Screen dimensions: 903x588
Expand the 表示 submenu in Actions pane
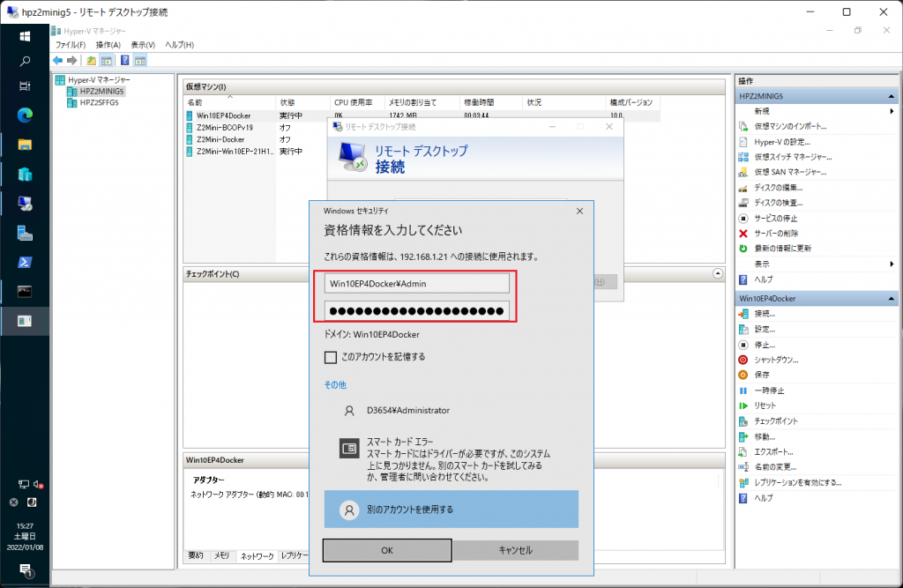(x=892, y=264)
